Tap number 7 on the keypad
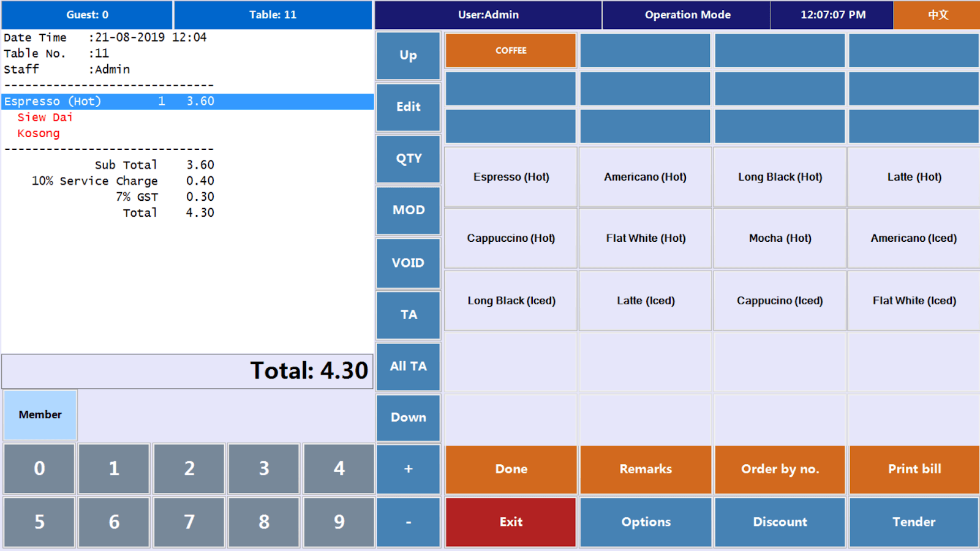Viewport: 980px width, 551px height. tap(189, 522)
